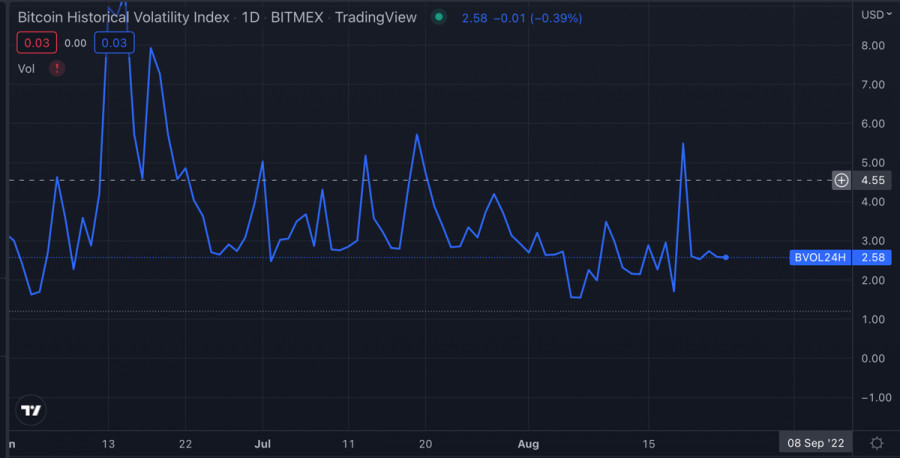
Task: Click the last data point on line
Action: [x=725, y=258]
